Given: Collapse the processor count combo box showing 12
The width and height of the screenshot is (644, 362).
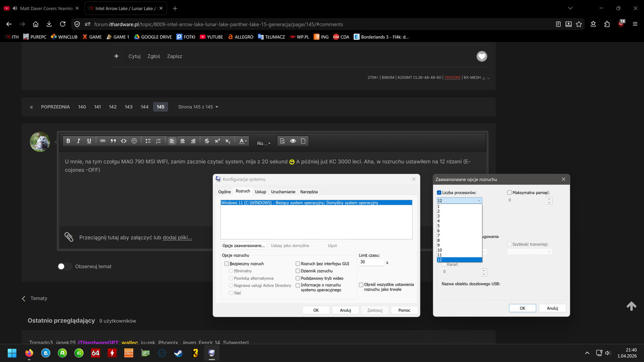Looking at the screenshot, I should pyautogui.click(x=459, y=200).
